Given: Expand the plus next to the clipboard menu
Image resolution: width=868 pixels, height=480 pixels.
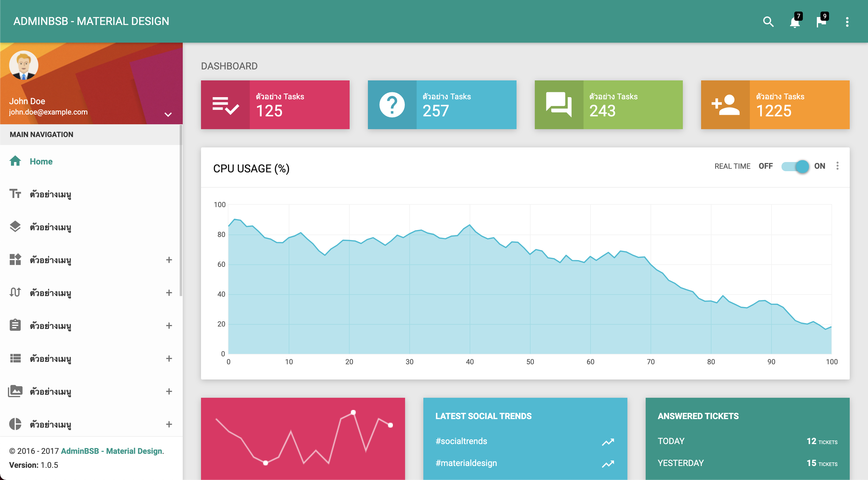Looking at the screenshot, I should coord(169,326).
